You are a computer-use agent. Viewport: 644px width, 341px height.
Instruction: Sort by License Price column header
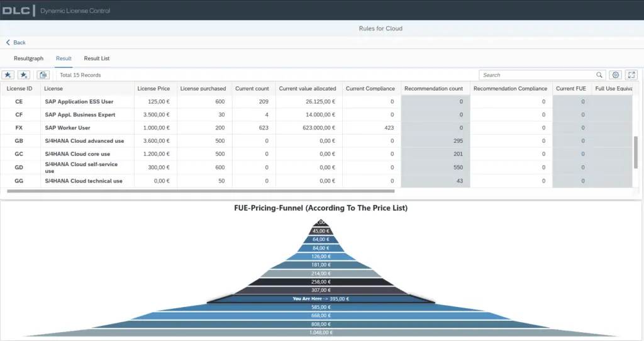tap(153, 88)
